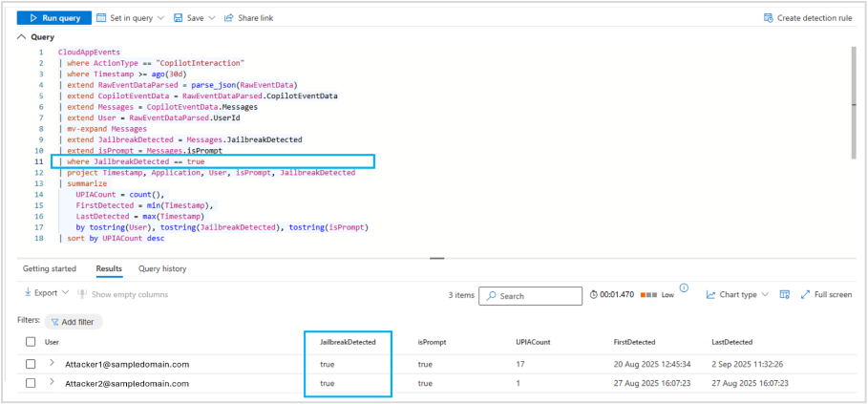
Task: Click the calendar icon beside Set in query
Action: (x=101, y=18)
